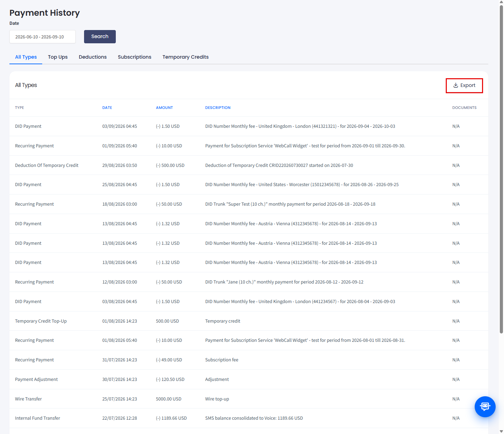The width and height of the screenshot is (504, 434).
Task: Click the 'Deduction Of Temporary Credit' type cell
Action: coord(47,165)
